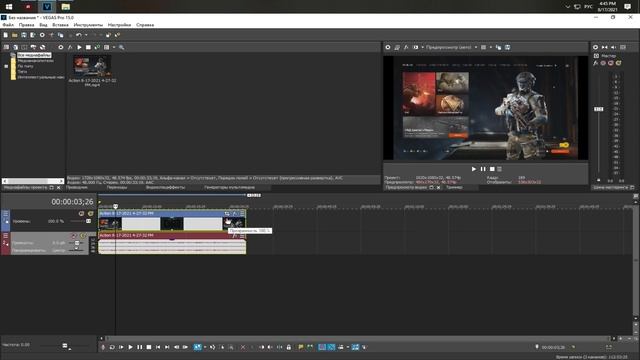This screenshot has width=640, height=360.
Task: Insert a region with the green flags icon
Action: coord(310,347)
